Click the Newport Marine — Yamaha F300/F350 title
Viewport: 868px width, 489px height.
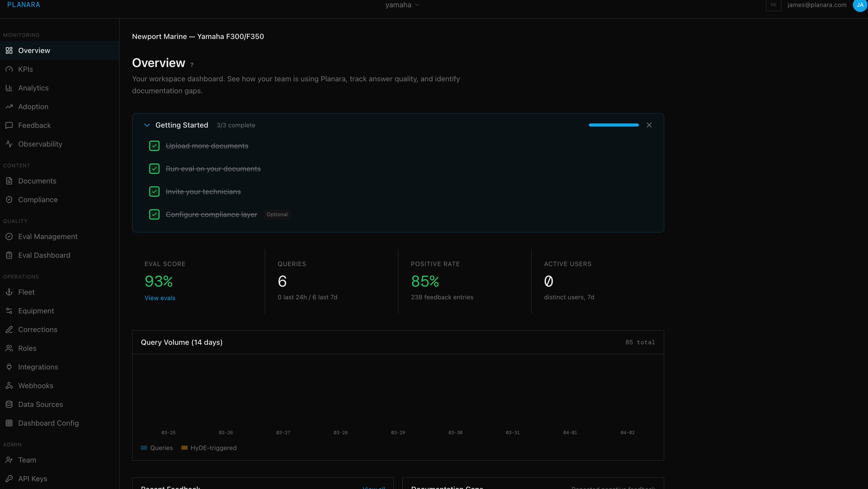point(198,36)
